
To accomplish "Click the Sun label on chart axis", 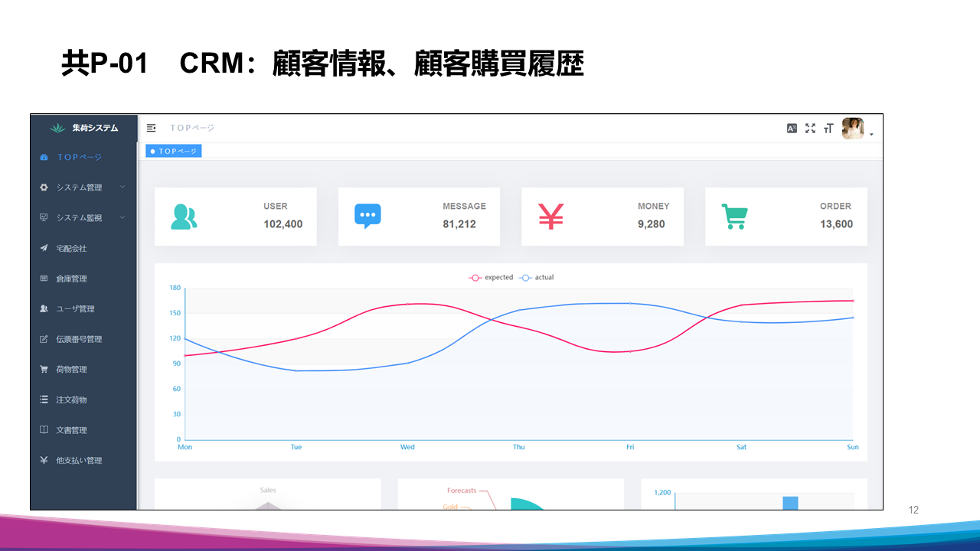I will pos(852,447).
